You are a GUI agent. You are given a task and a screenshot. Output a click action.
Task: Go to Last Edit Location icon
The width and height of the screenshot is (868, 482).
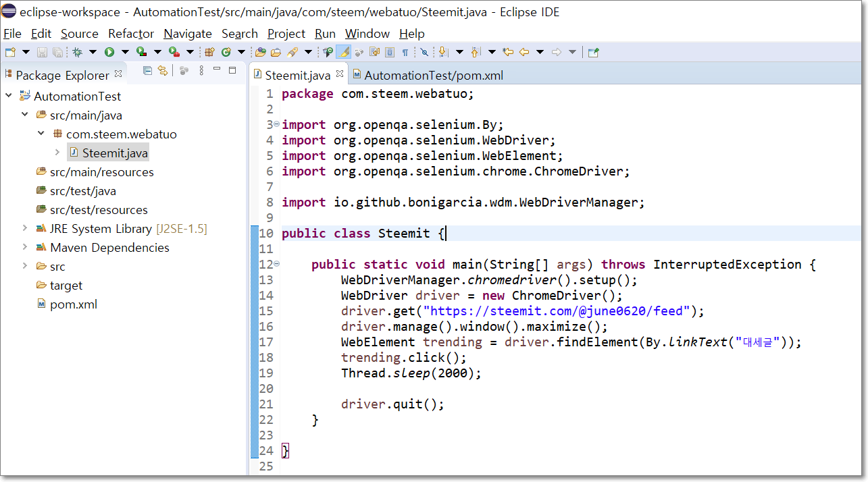(508, 52)
